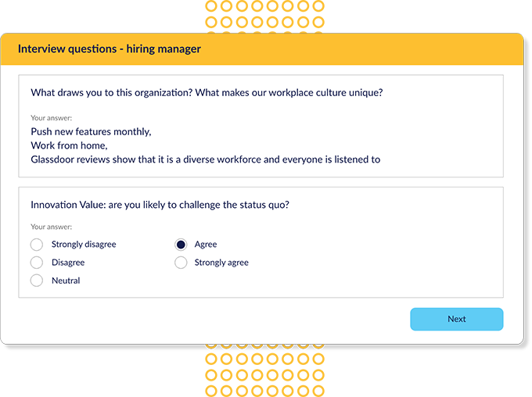Click the 'Interview questions - hiring manager' header
The width and height of the screenshot is (532, 397).
[110, 48]
